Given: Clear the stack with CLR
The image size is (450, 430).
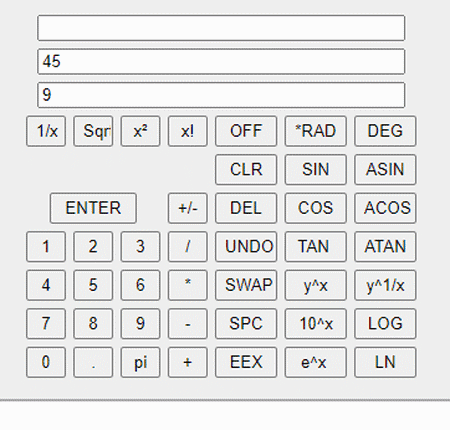Looking at the screenshot, I should pos(246,169).
